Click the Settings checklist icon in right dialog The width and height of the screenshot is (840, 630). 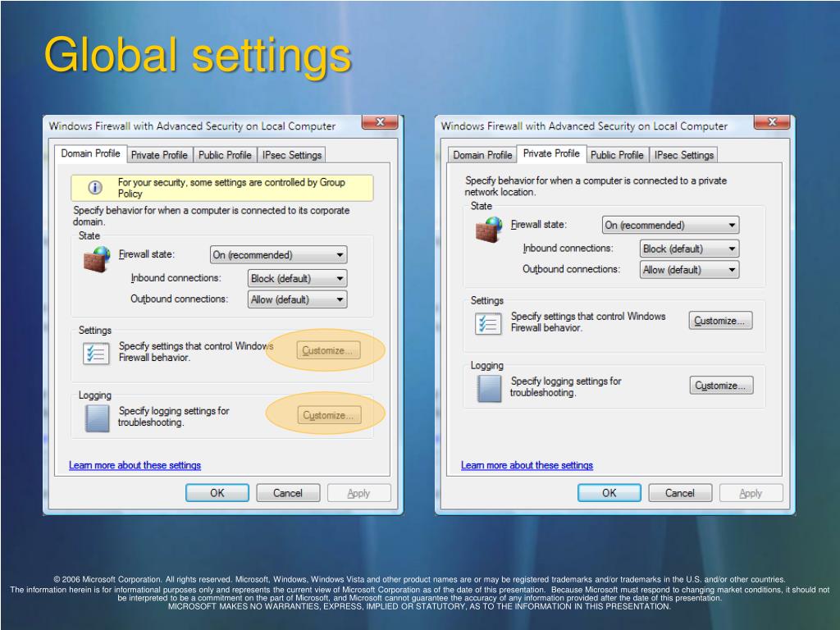(488, 324)
